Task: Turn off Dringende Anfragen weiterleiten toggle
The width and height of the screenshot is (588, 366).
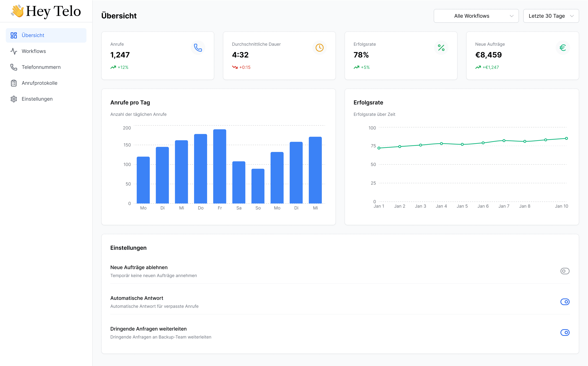Action: (x=565, y=333)
